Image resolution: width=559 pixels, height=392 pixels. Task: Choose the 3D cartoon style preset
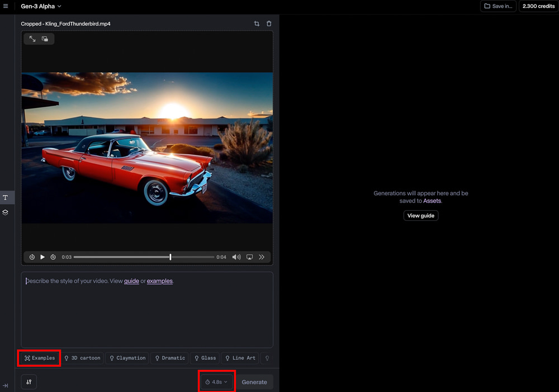coord(82,358)
